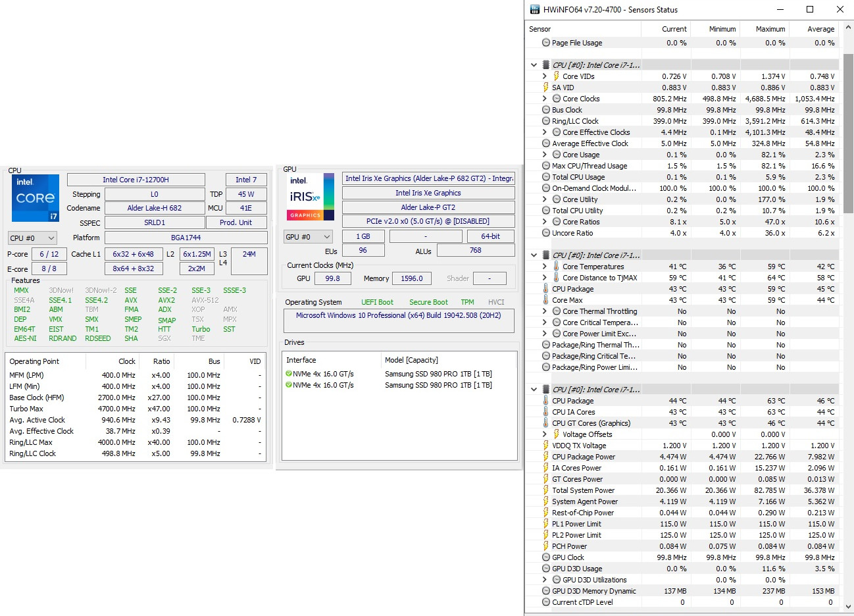The width and height of the screenshot is (854, 616).
Task: Click the green check icon of first NVMe drive
Action: click(289, 374)
